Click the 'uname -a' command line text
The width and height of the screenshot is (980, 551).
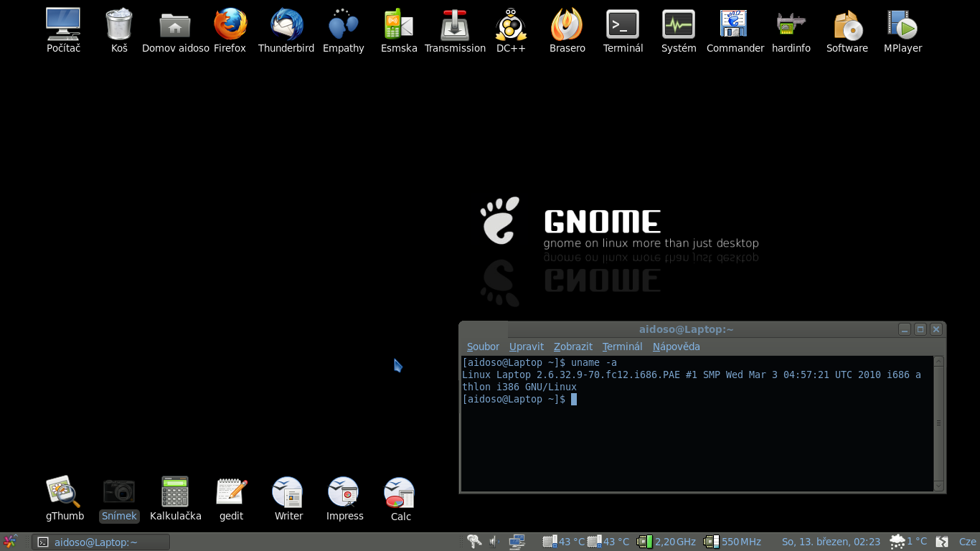[593, 362]
